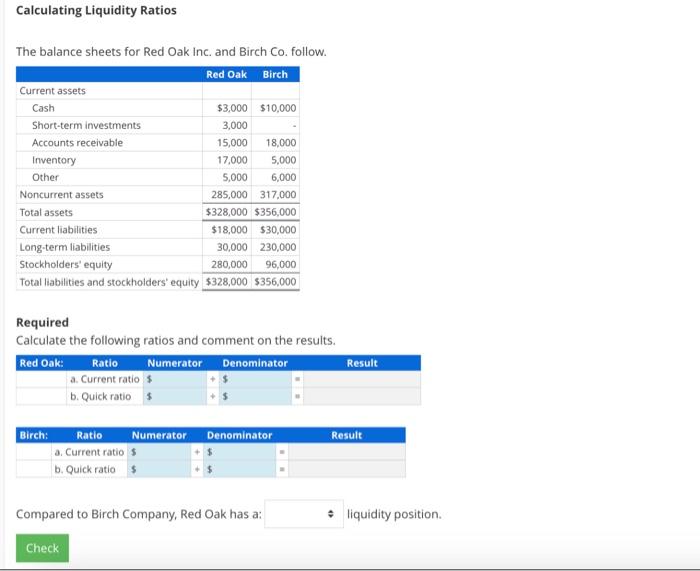Click Red Oak 'a. Current ratio' label
Viewport: 700px width, 571px height.
point(105,379)
